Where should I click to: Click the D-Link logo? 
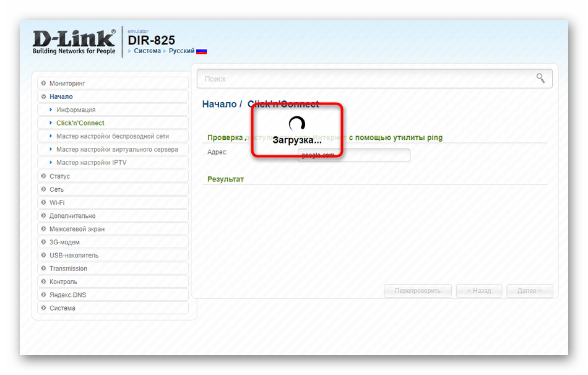click(x=74, y=41)
